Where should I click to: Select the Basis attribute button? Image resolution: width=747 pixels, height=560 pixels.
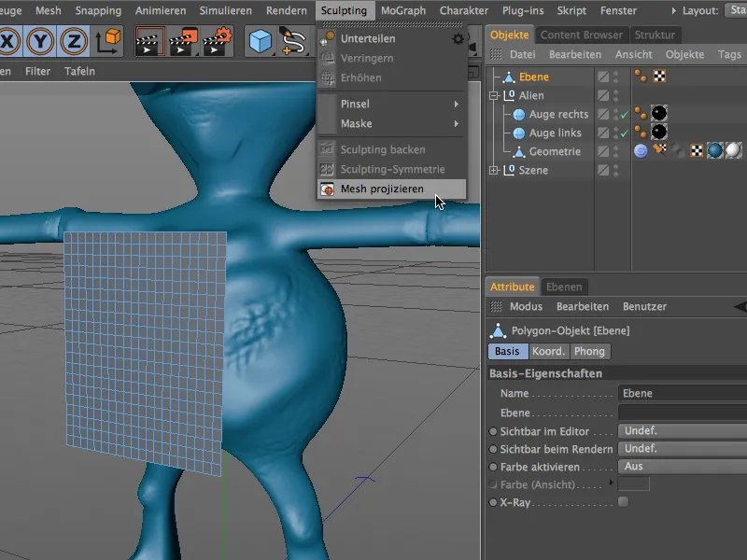point(508,352)
